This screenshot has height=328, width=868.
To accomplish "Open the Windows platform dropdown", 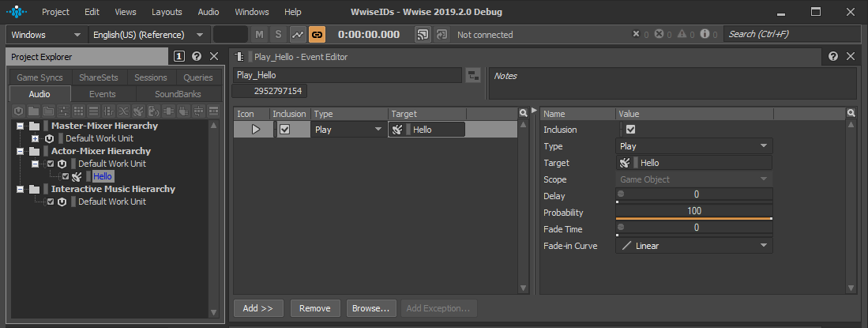I will (47, 35).
